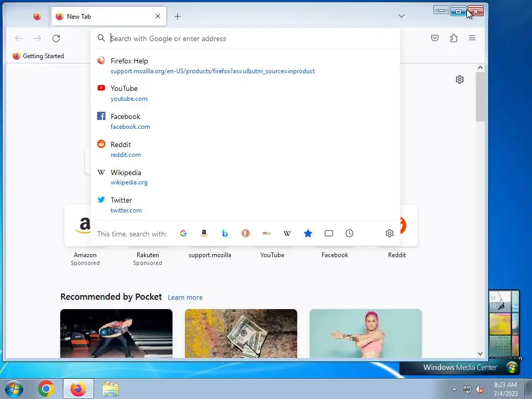Image resolution: width=532 pixels, height=399 pixels.
Task: Open the Extensions puzzle icon
Action: (454, 38)
